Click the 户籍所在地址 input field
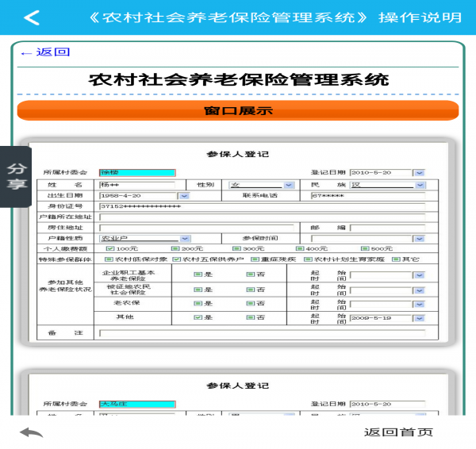This screenshot has height=449, width=476. 262,217
